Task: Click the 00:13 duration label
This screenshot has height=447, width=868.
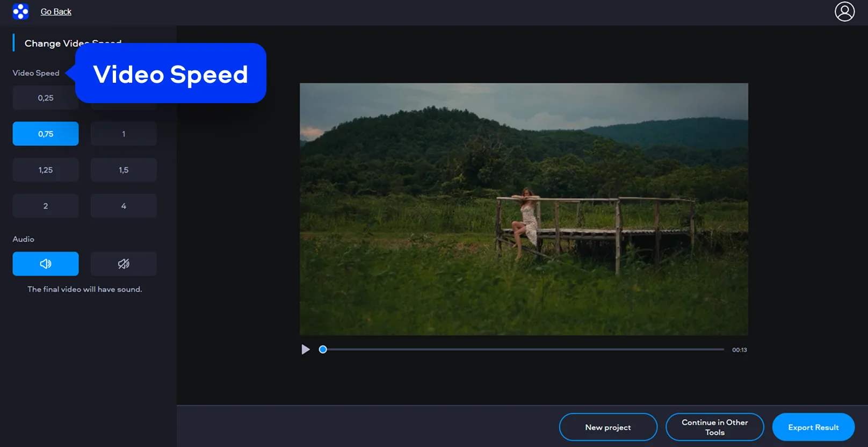Action: 740,350
